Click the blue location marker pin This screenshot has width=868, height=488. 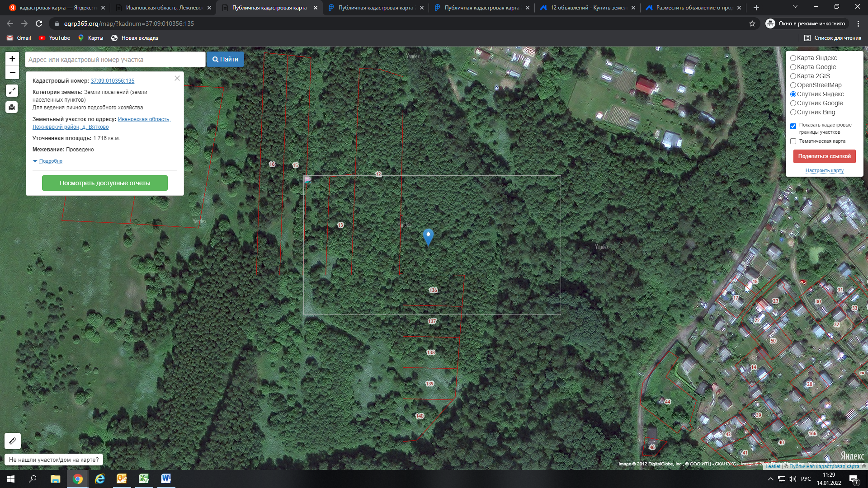click(428, 236)
